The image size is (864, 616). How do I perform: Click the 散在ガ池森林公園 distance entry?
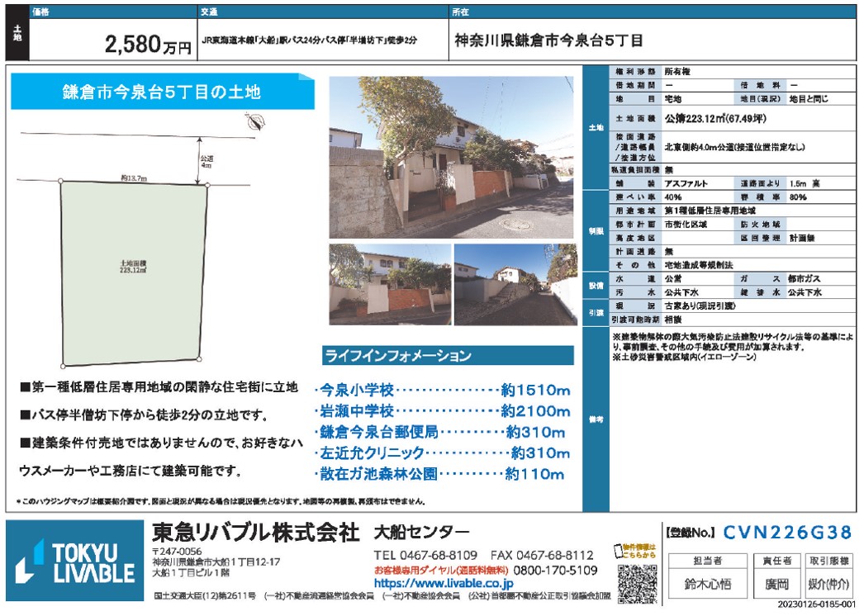441,474
